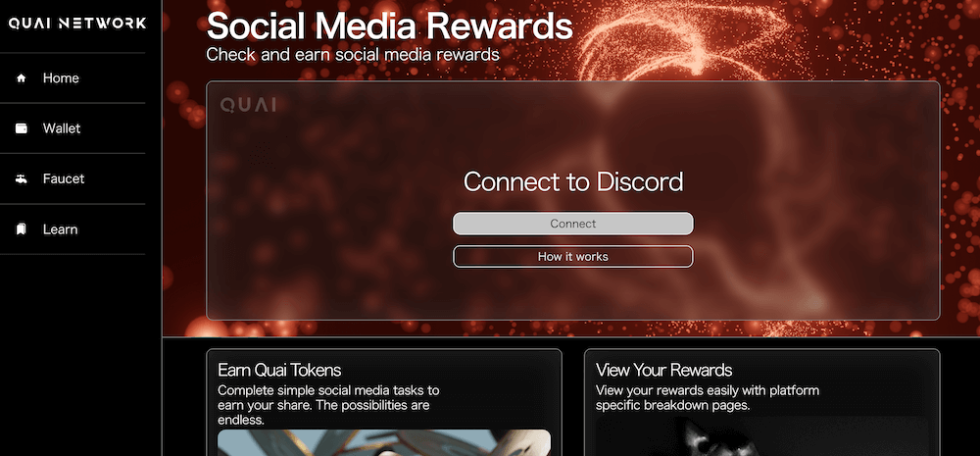This screenshot has height=456, width=980.
Task: Click the book icon beside Learn
Action: (22, 229)
